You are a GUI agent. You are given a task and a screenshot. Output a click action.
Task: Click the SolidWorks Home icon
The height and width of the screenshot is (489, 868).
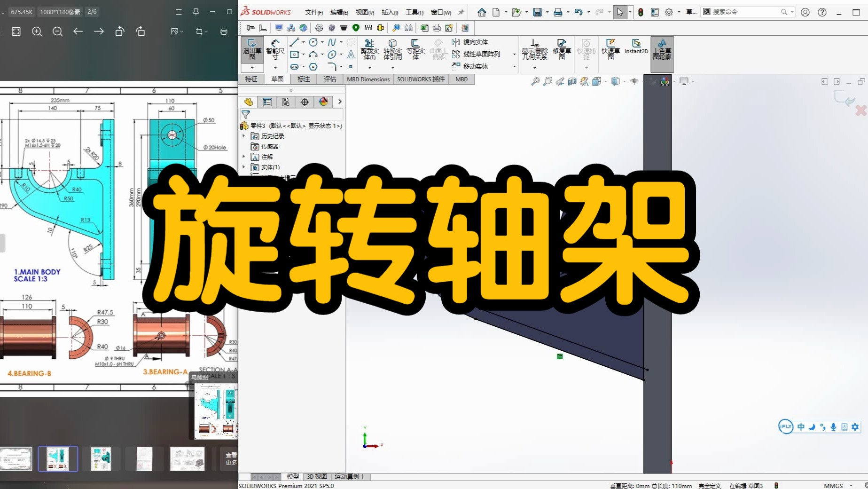tap(482, 12)
